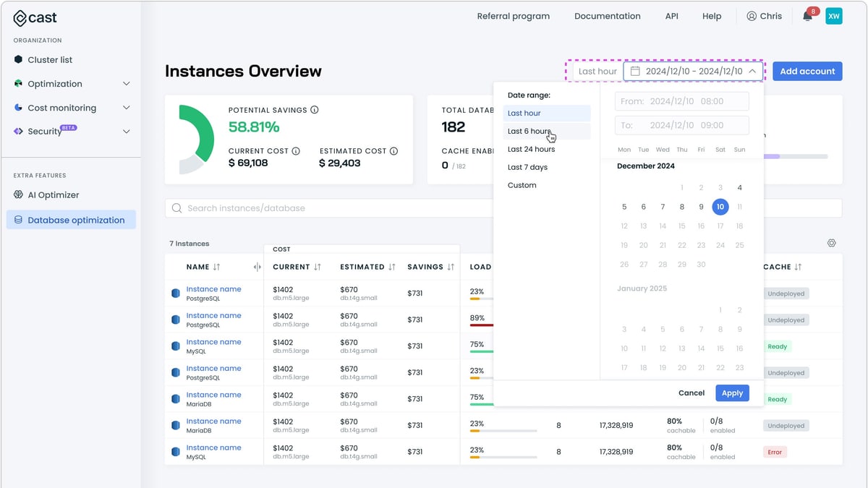Click the 23% load bar in last row
Screen dimensions: 868x488
503,457
